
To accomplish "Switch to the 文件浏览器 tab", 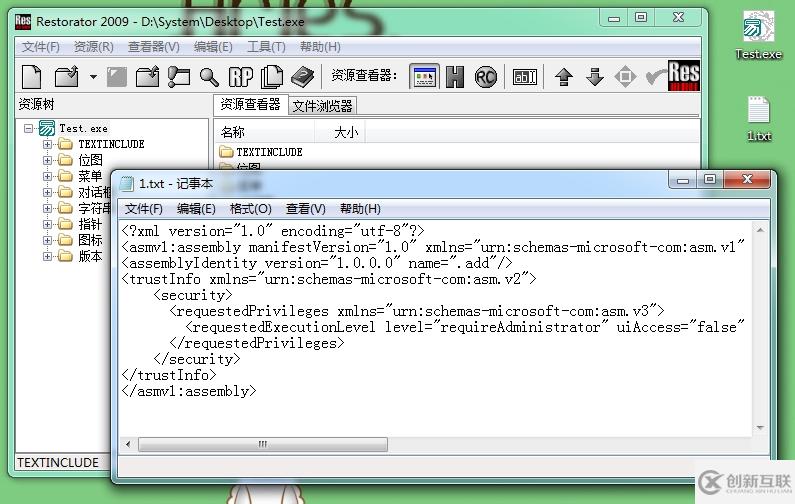I will point(322,106).
